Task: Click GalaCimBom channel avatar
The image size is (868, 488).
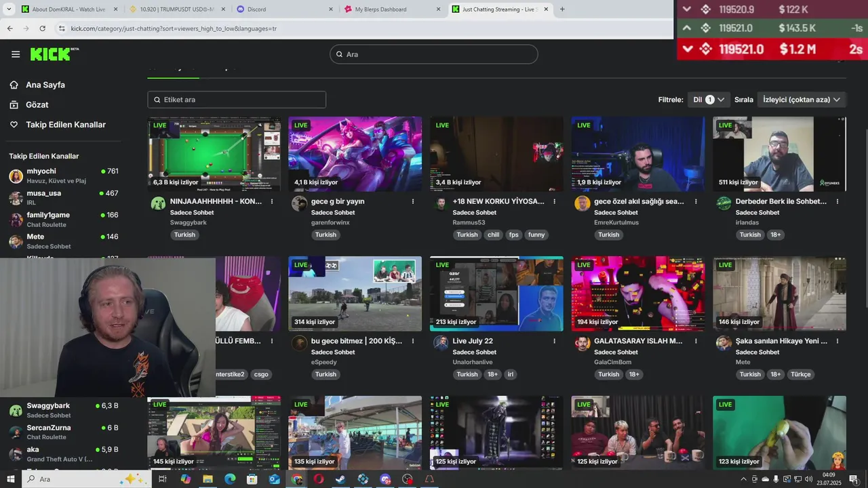Action: point(582,343)
